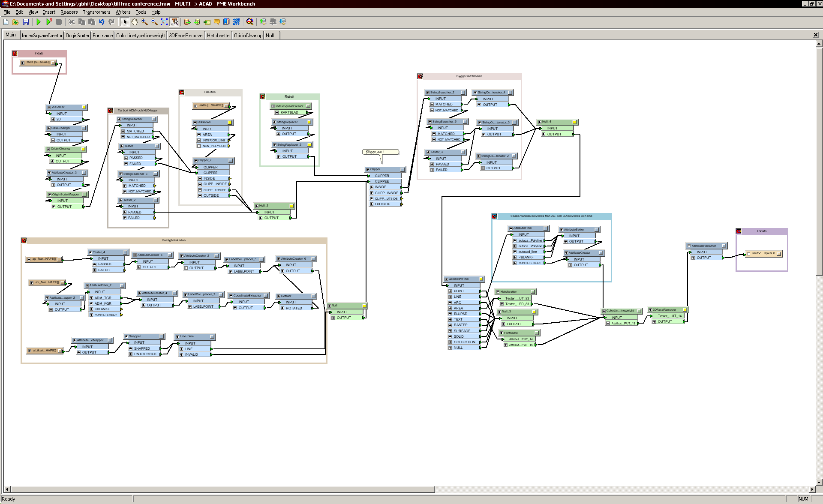823x504 pixels.
Task: Toggle collapse dot on Dissolver header
Action: 195,122
